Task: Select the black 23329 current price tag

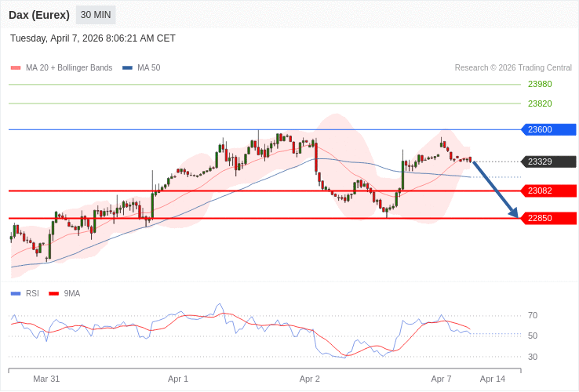Action: [x=548, y=162]
